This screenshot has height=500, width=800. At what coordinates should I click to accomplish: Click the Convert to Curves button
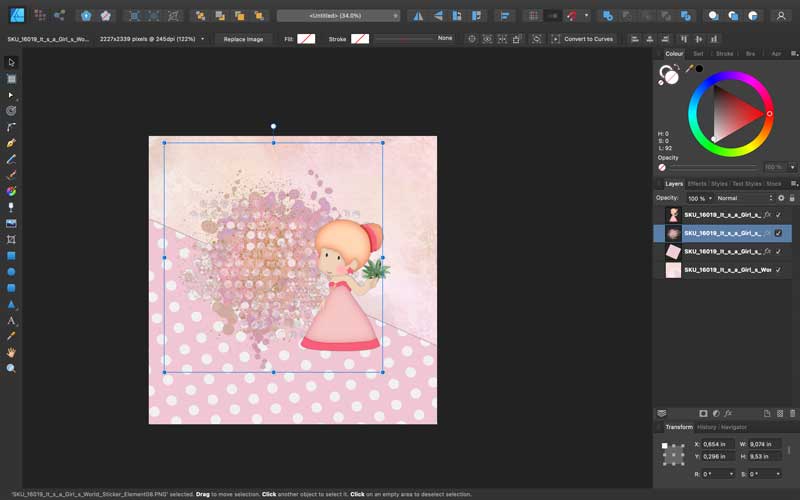click(582, 39)
